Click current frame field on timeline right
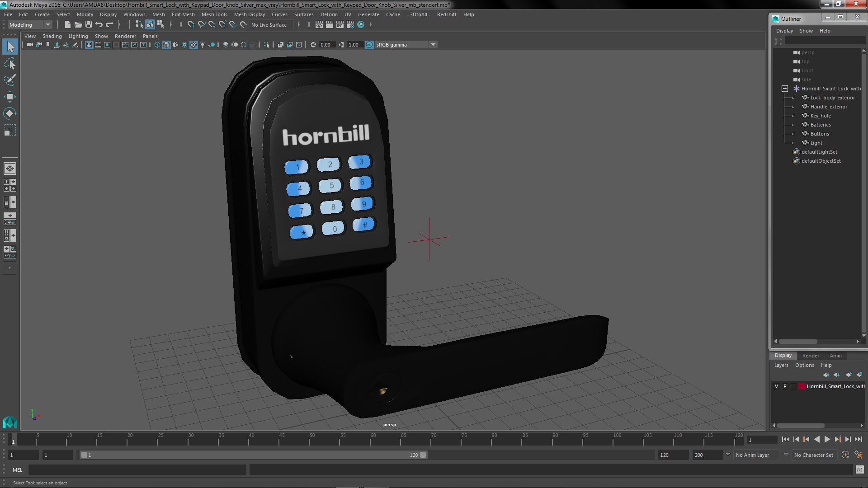This screenshot has width=868, height=488. click(762, 440)
